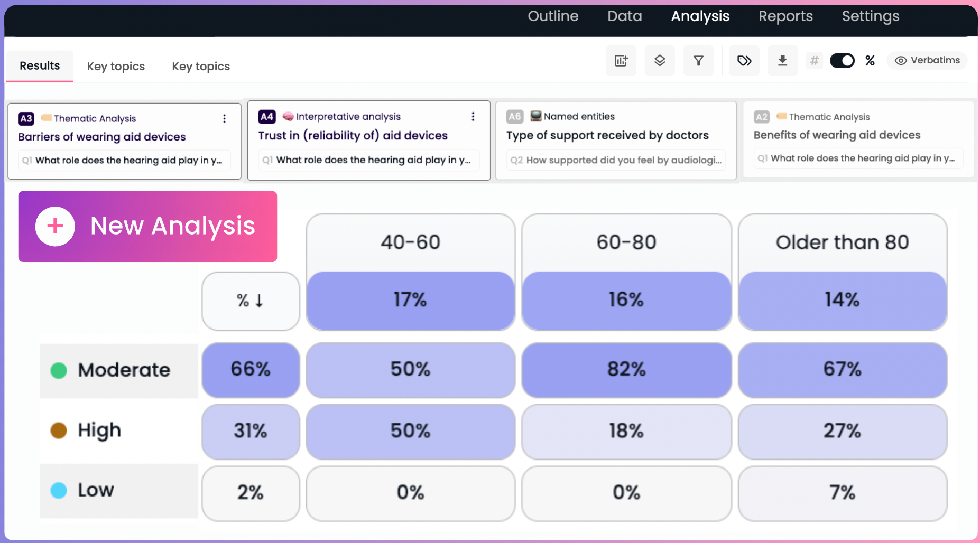Viewport: 980px width, 543px height.
Task: Open three-dot menu on Trust card
Action: click(473, 116)
